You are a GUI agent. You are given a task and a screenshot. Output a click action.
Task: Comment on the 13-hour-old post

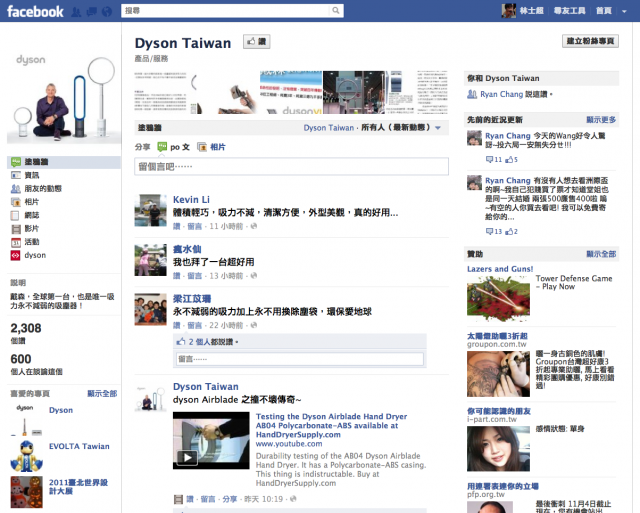click(x=194, y=276)
